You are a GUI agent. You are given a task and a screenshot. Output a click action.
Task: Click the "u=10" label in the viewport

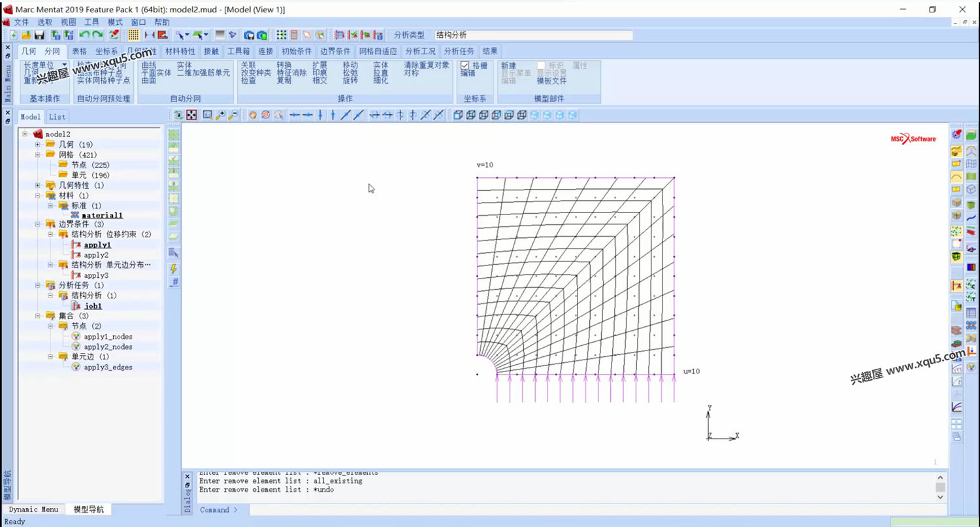click(691, 371)
